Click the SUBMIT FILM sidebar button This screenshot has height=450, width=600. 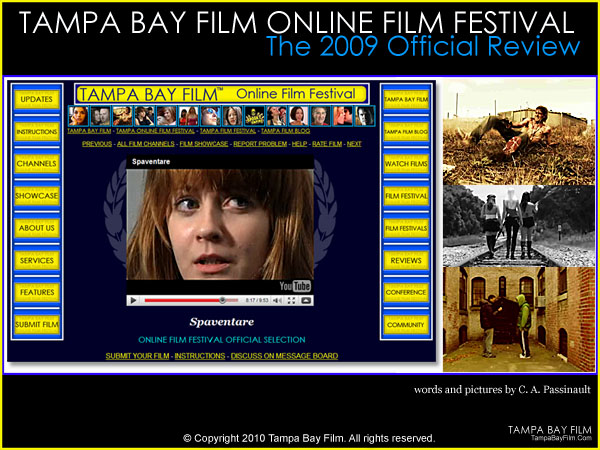(37, 324)
